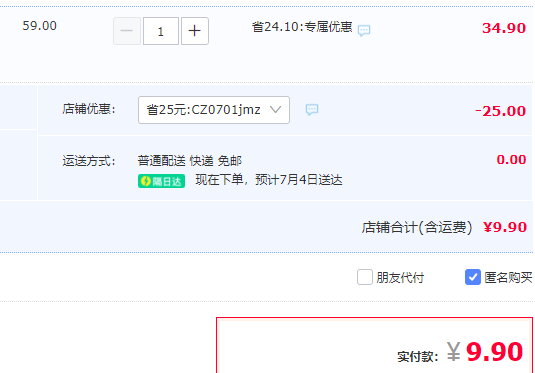Click the item subtotal 34.90
The height and width of the screenshot is (373, 535).
coord(504,28)
